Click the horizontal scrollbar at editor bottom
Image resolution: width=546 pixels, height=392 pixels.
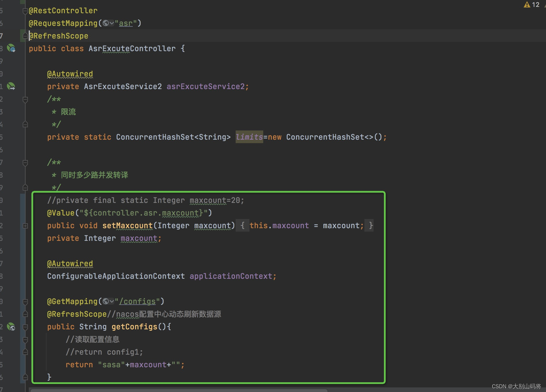click(179, 390)
